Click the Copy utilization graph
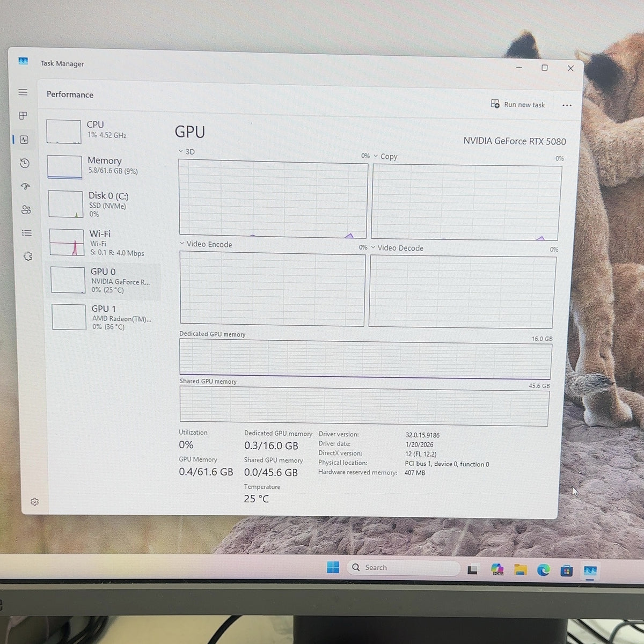Image resolution: width=644 pixels, height=644 pixels. click(x=466, y=202)
